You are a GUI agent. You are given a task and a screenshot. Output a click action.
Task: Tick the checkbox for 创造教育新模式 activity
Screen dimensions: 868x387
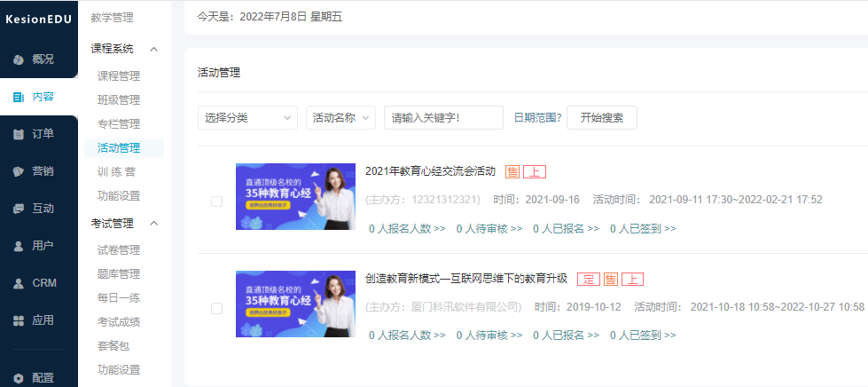[216, 308]
